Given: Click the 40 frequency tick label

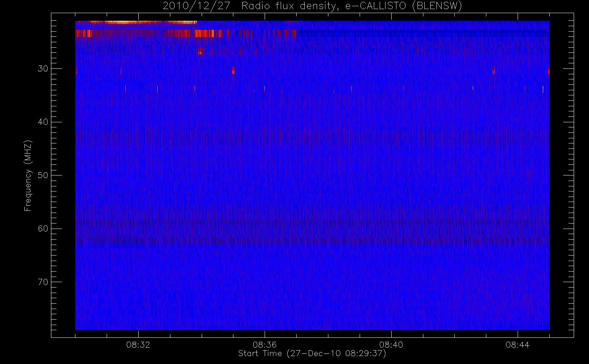Looking at the screenshot, I should (43, 122).
